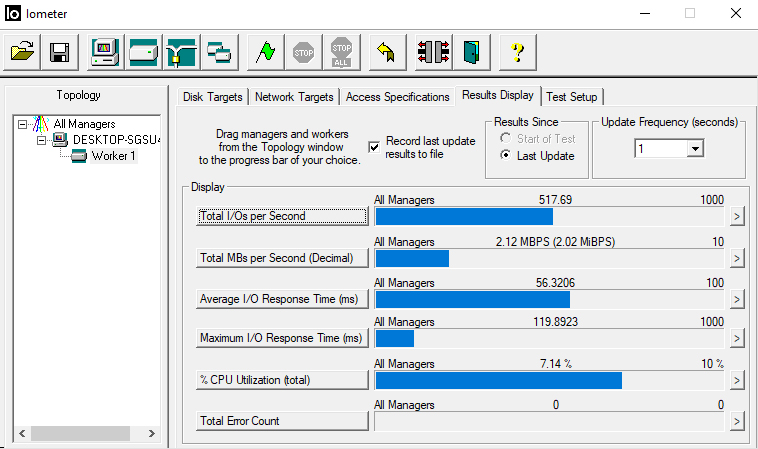758x449 pixels.
Task: Select the Worker 1 tree label
Action: (114, 156)
